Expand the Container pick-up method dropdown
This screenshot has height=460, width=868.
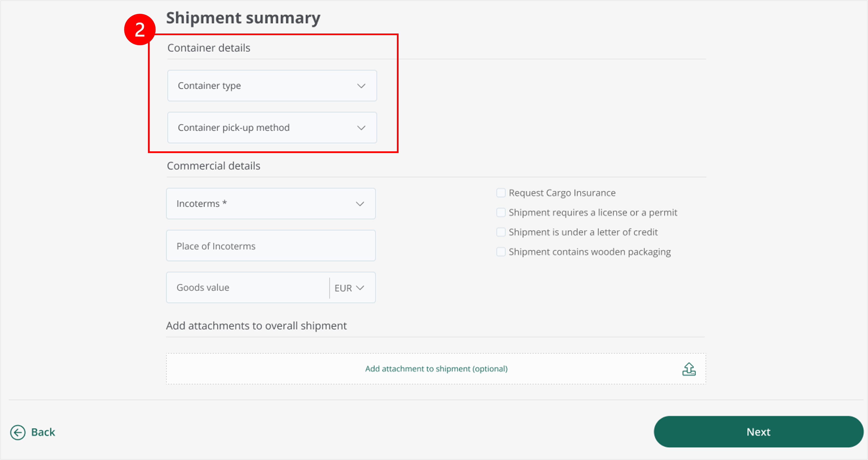(x=272, y=127)
